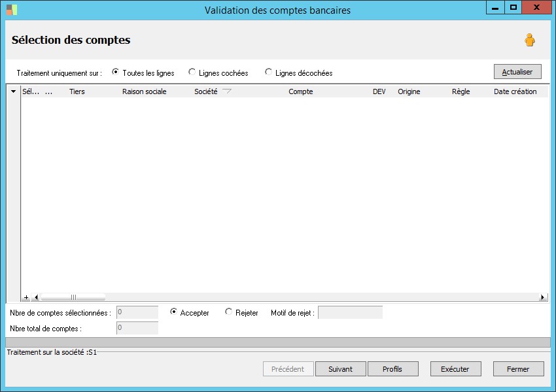Close the Validation des comptes bancaires window

[536, 7]
